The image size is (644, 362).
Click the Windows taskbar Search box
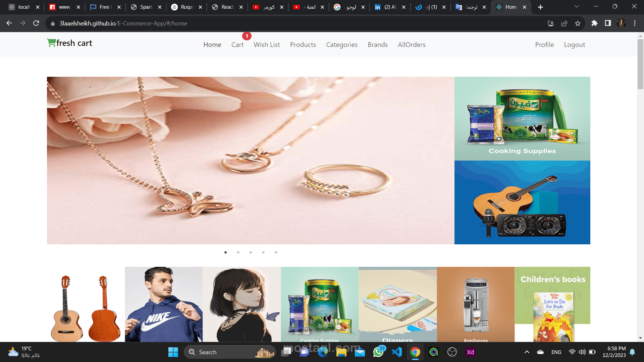230,352
